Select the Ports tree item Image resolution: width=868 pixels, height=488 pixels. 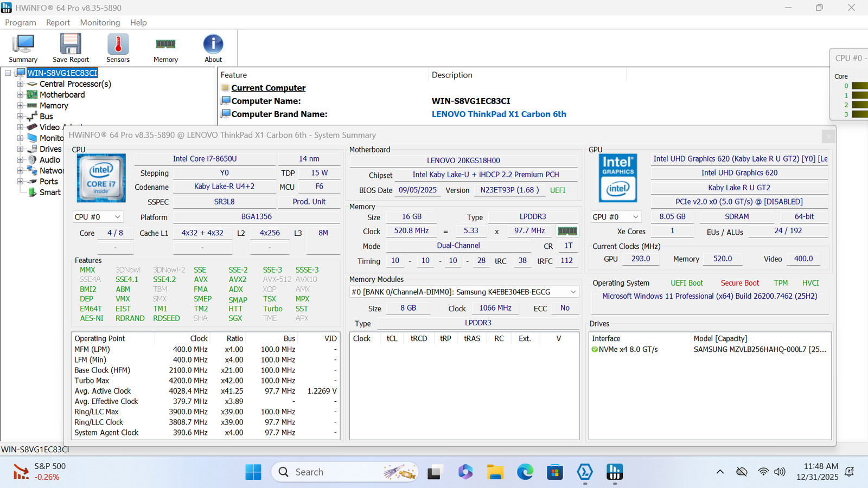[x=49, y=182]
